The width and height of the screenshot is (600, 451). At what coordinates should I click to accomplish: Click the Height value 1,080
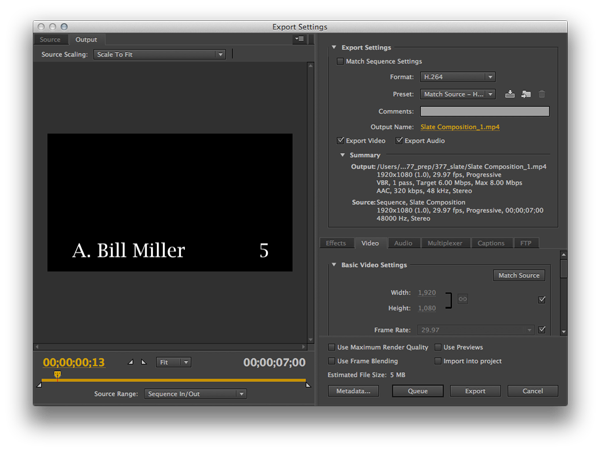(x=427, y=308)
